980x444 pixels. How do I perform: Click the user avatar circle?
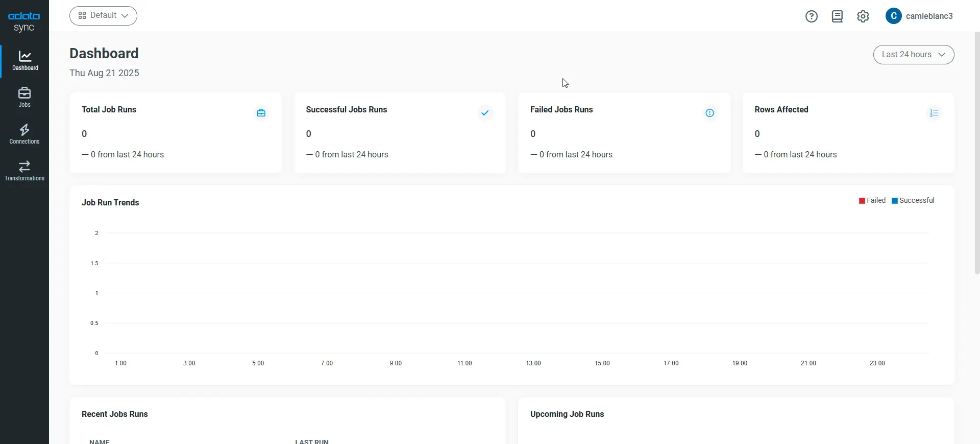(893, 16)
